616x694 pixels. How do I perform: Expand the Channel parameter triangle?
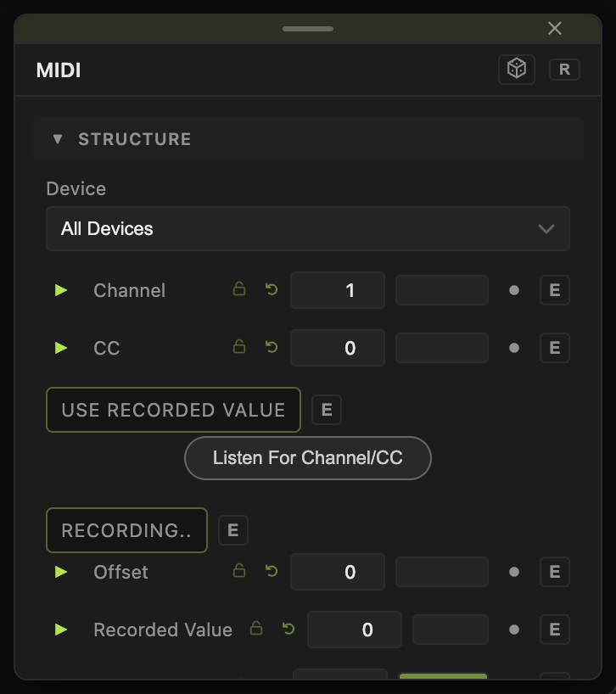tap(60, 290)
